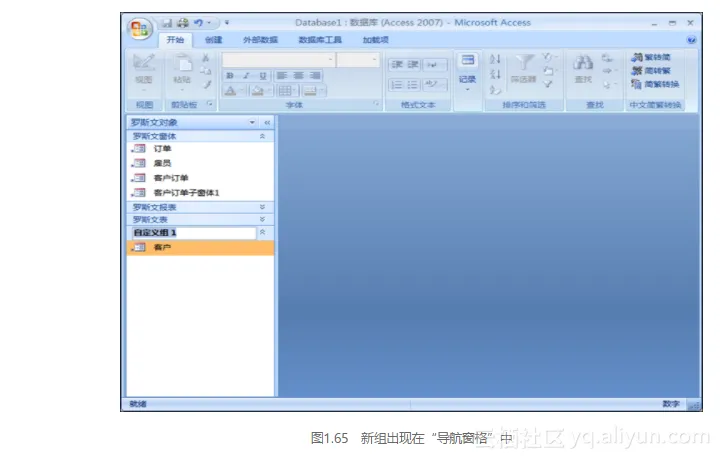Open the 剪贴板 dialog launcher
The image size is (721, 459).
coord(210,104)
